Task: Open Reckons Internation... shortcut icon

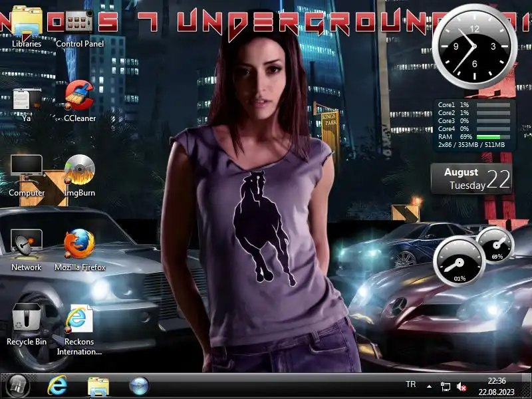Action: [x=79, y=329]
